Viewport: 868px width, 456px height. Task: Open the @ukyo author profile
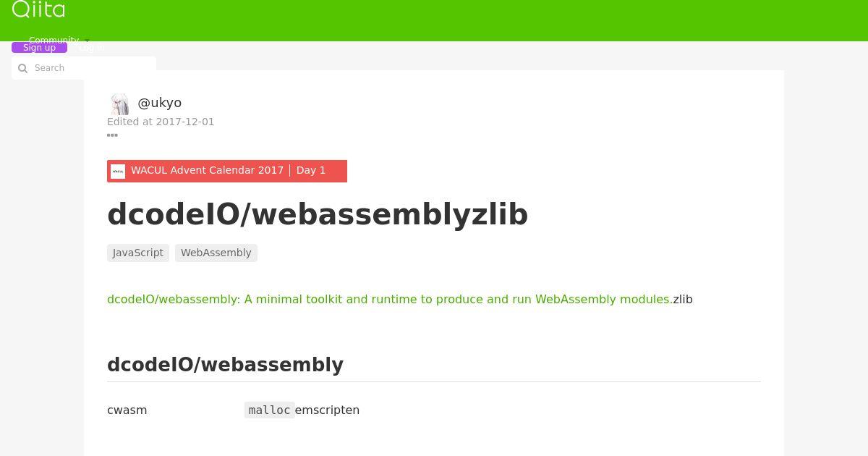(x=159, y=103)
